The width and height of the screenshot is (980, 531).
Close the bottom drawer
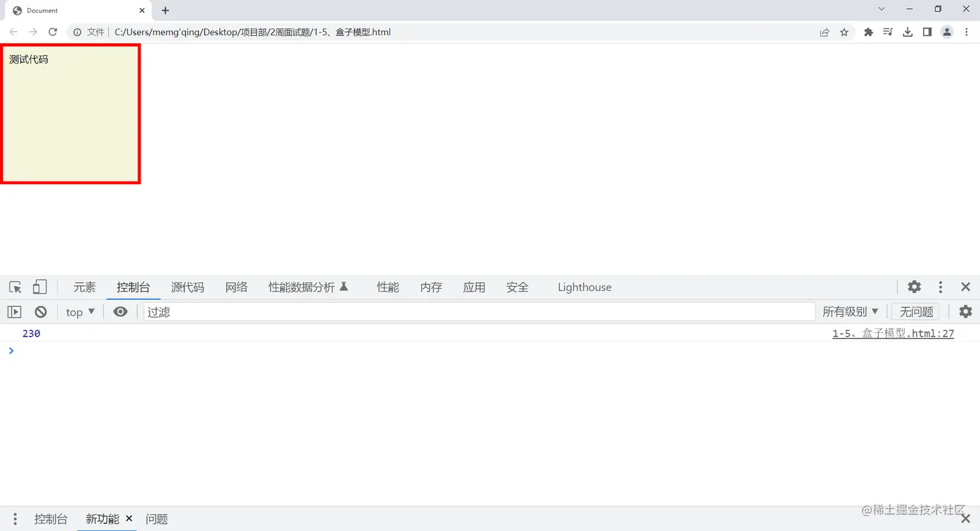tap(966, 519)
